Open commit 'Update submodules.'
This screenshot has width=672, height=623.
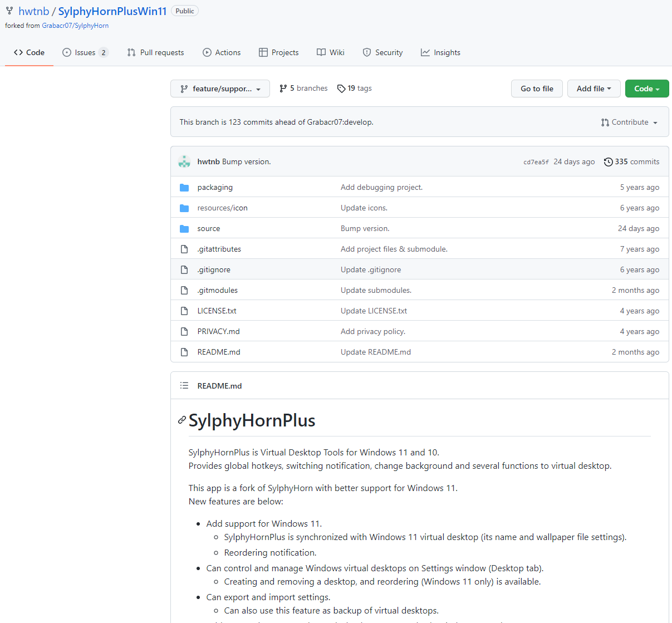point(376,290)
